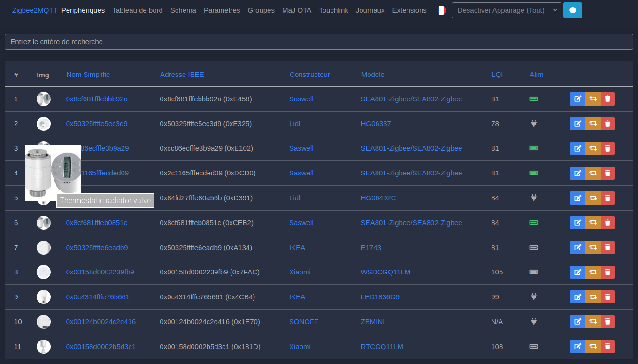Open edit icon for Xiaomi WSDCGQ11LM row

(577, 272)
